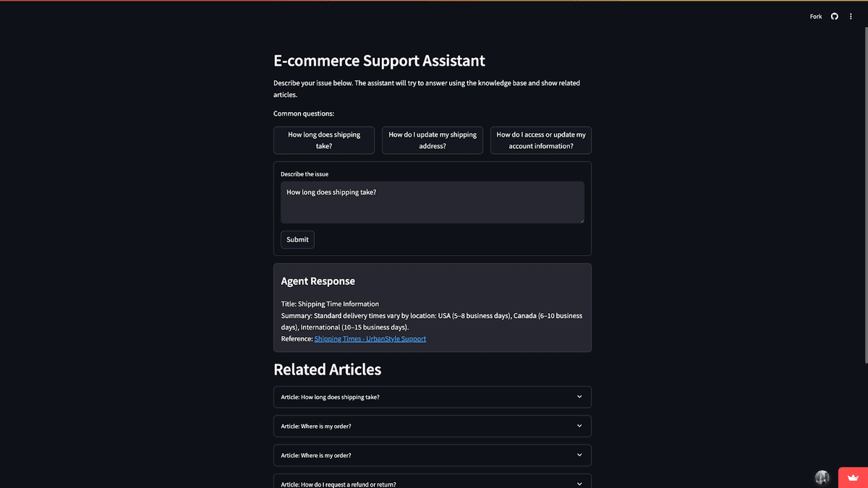Fork this app
This screenshot has width=868, height=488.
pyautogui.click(x=816, y=17)
